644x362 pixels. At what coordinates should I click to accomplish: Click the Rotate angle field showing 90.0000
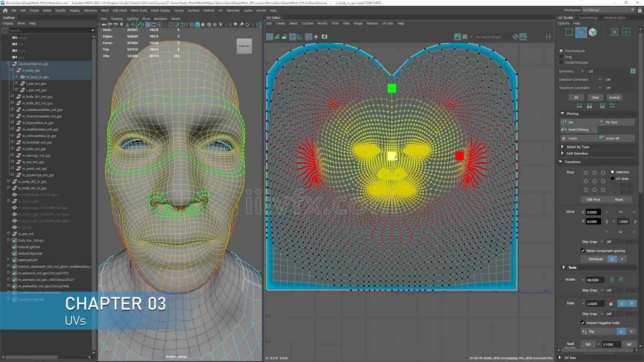click(x=595, y=280)
